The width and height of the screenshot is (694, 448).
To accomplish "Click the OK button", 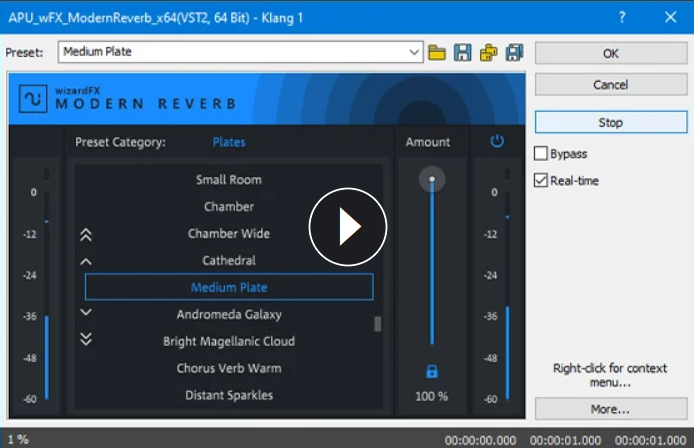I will [611, 54].
